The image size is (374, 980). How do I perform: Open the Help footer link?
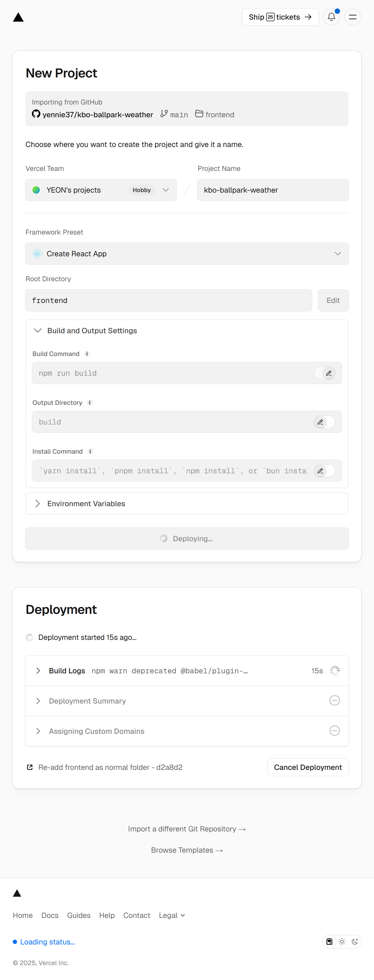click(x=107, y=915)
